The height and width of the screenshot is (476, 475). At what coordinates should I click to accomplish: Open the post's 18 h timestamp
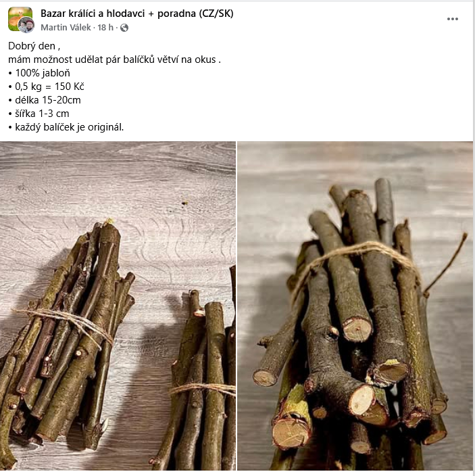coord(105,27)
